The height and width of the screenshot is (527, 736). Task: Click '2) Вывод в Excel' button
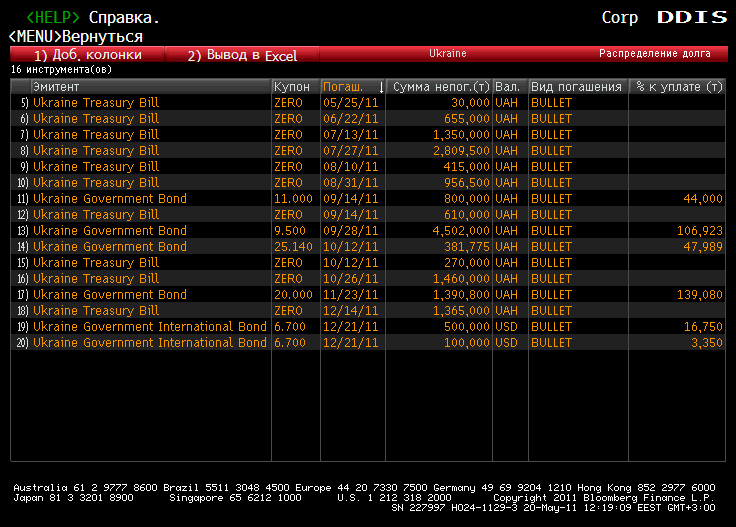[x=242, y=54]
